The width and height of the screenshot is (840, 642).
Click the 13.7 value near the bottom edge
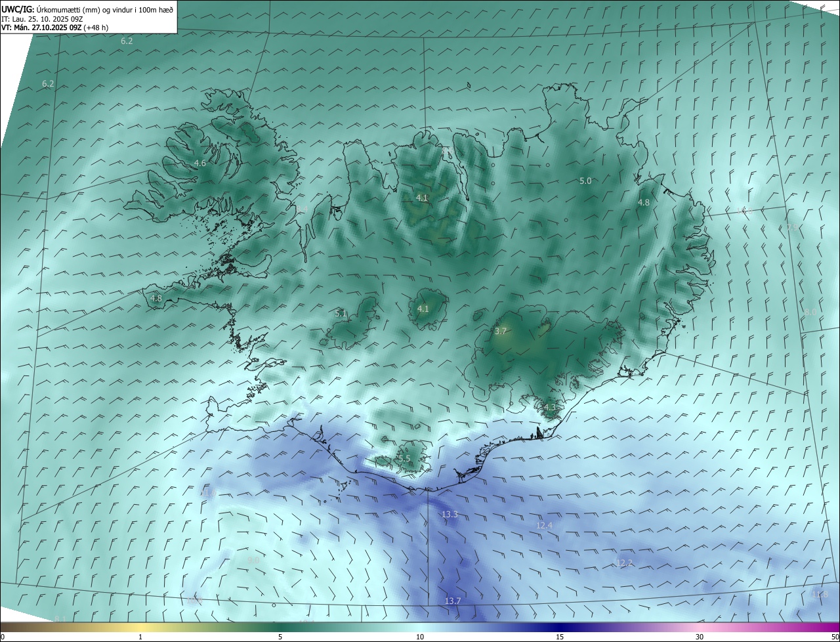[x=453, y=601]
